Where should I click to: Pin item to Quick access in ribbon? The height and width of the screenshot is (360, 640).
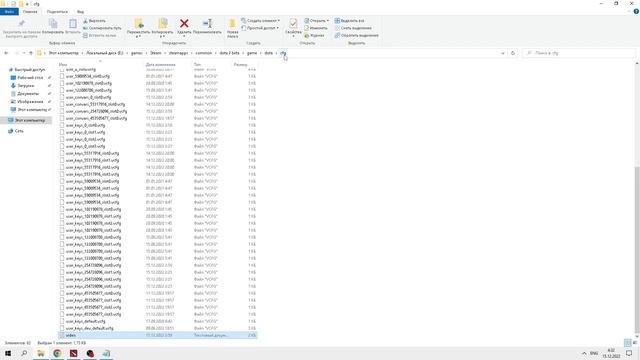(22, 29)
